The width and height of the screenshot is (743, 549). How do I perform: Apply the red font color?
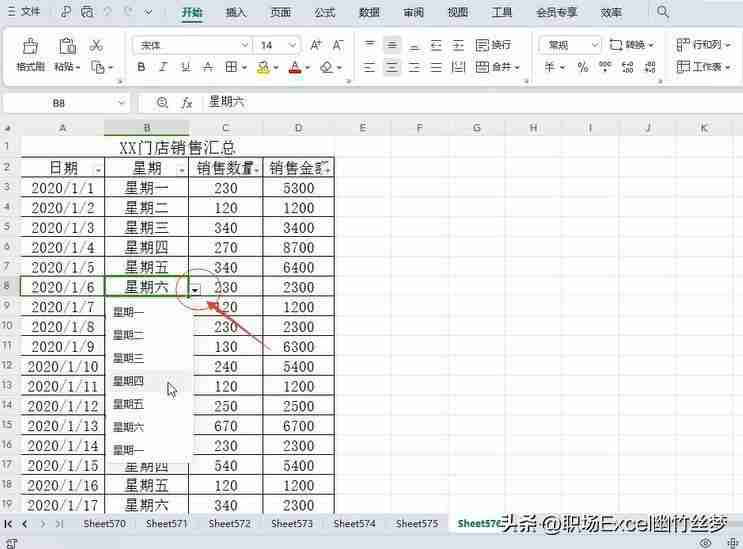(x=295, y=68)
